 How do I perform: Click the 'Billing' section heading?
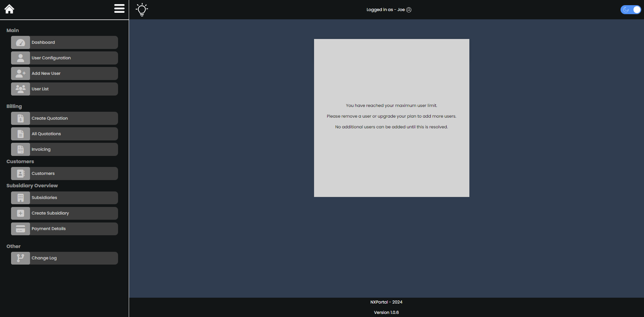[14, 106]
